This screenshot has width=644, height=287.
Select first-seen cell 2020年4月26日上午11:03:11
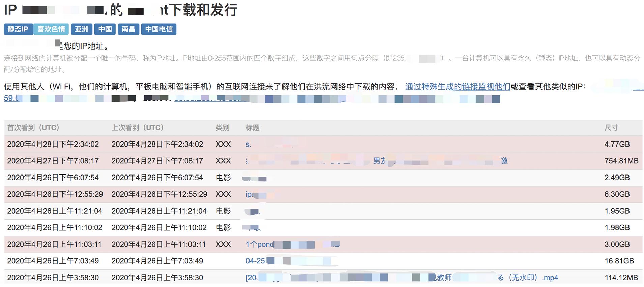click(54, 244)
